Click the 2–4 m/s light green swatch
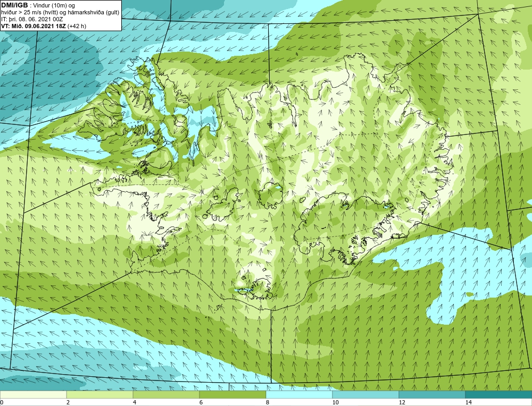Viewport: 532px width, 406px height. point(100,394)
